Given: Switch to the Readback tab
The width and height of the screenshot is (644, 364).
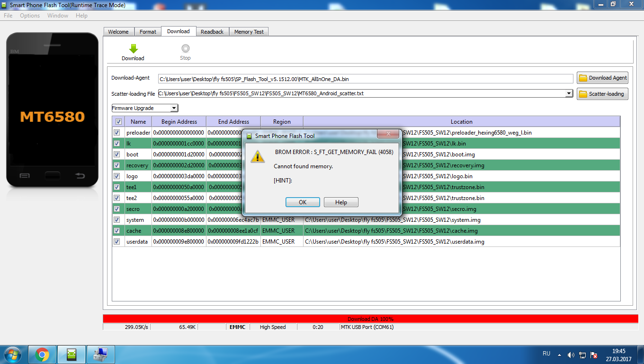Looking at the screenshot, I should (212, 32).
